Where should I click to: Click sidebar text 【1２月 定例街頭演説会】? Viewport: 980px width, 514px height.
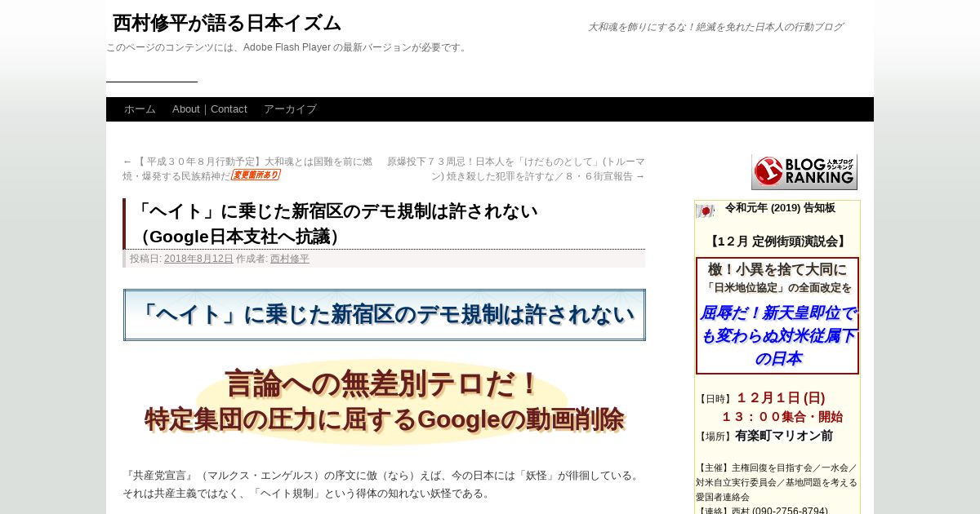(777, 241)
